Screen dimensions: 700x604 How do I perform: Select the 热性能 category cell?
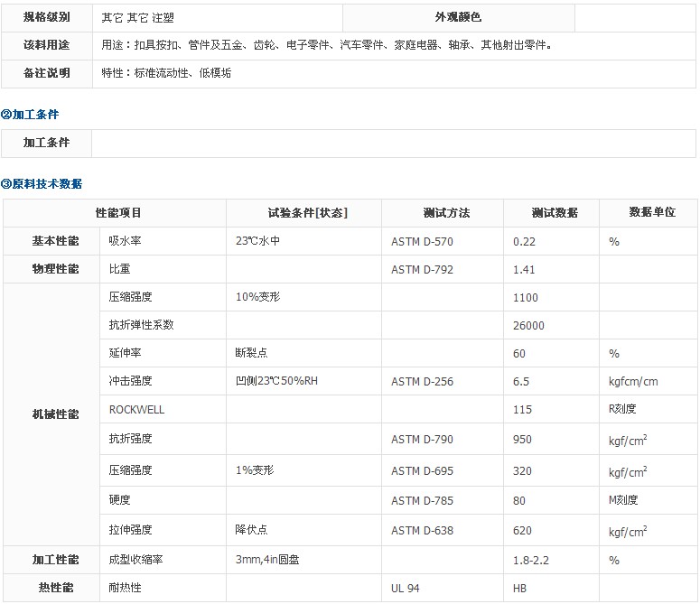[x=55, y=588]
